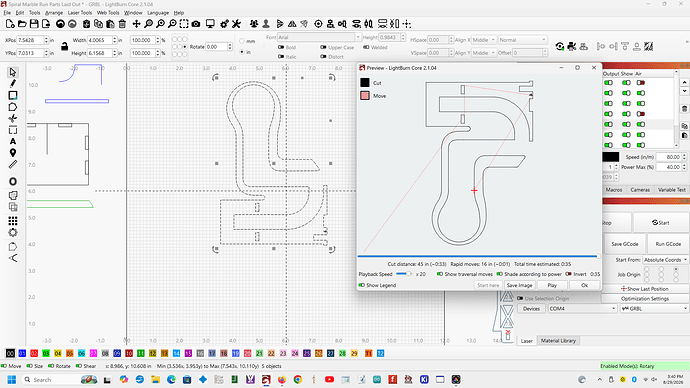Step the Power Max spinner arrows

pyautogui.click(x=684, y=167)
